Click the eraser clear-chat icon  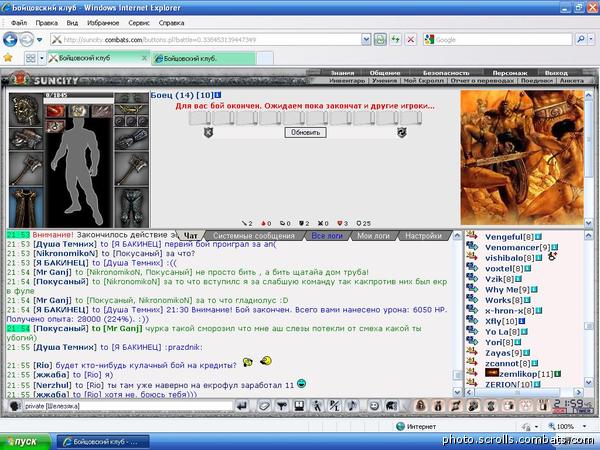pos(264,406)
